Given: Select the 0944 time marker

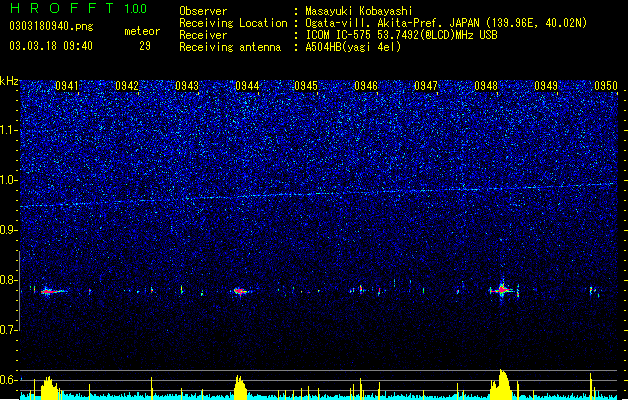Looking at the screenshot, I should tap(247, 85).
